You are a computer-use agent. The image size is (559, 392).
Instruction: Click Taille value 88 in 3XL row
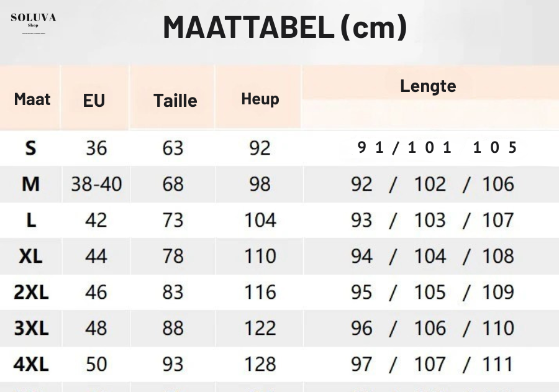[173, 328]
